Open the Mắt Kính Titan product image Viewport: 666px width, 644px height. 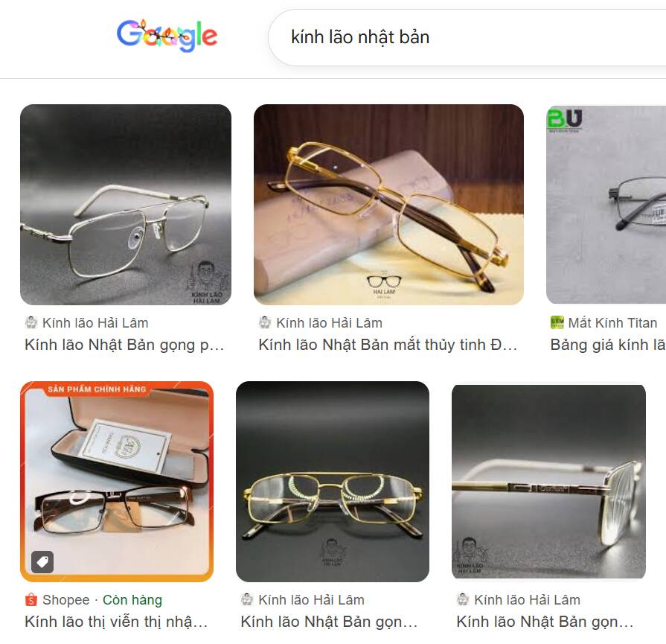coord(606,205)
